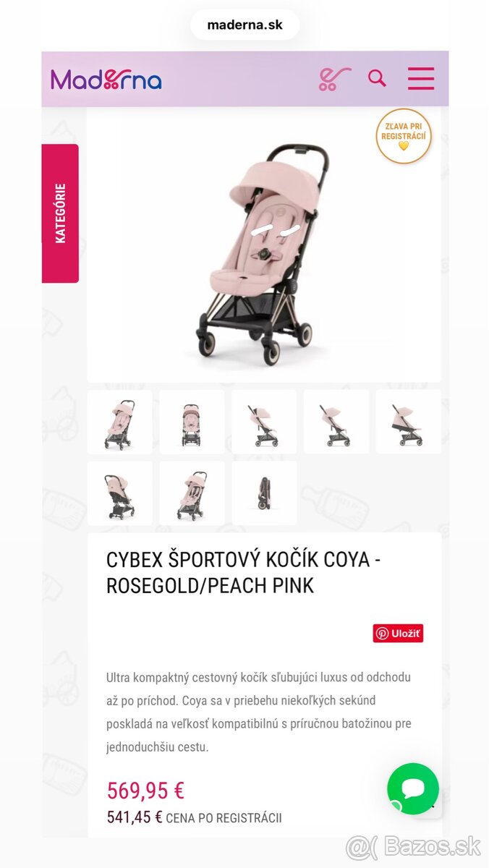This screenshot has width=489, height=868.
Task: Select fifth thumbnail with reclined seat
Action: pyautogui.click(x=409, y=422)
